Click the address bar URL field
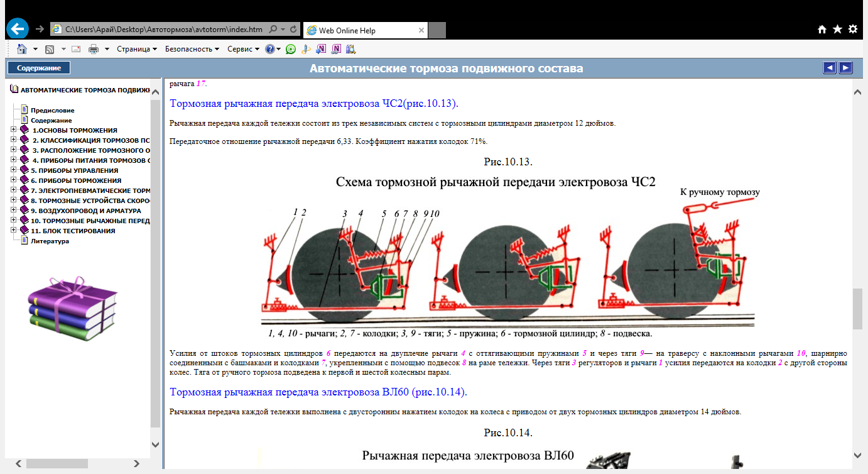 pyautogui.click(x=165, y=29)
